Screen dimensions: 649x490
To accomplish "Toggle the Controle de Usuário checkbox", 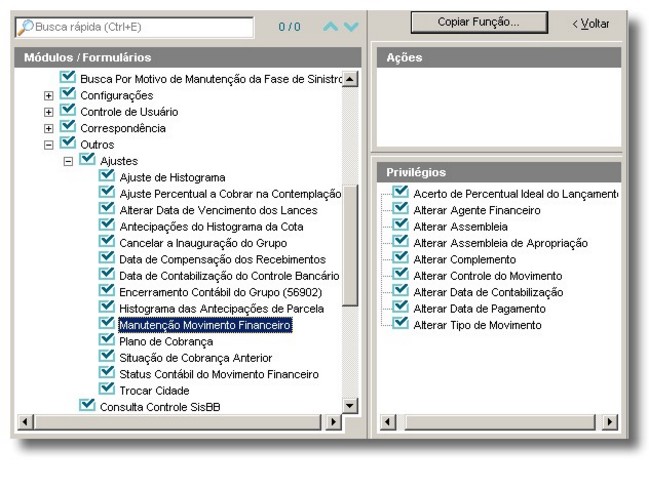I will tap(67, 110).
